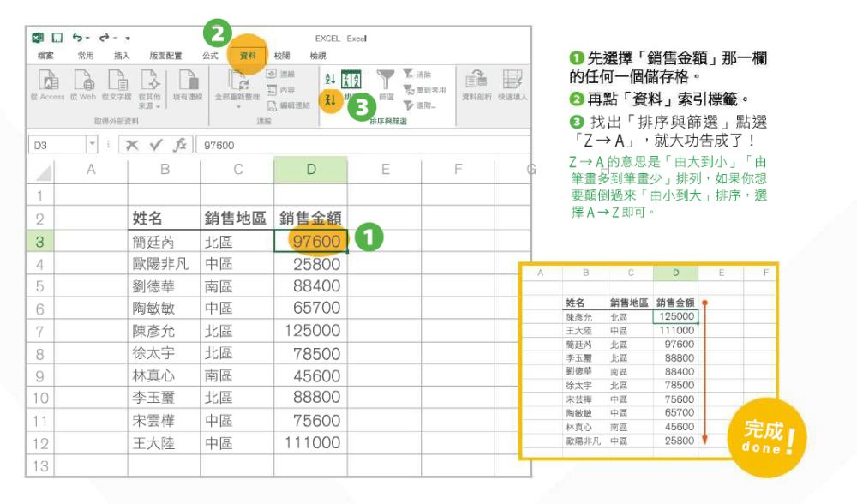Open 連線 connections item
The image size is (857, 504).
(x=280, y=74)
